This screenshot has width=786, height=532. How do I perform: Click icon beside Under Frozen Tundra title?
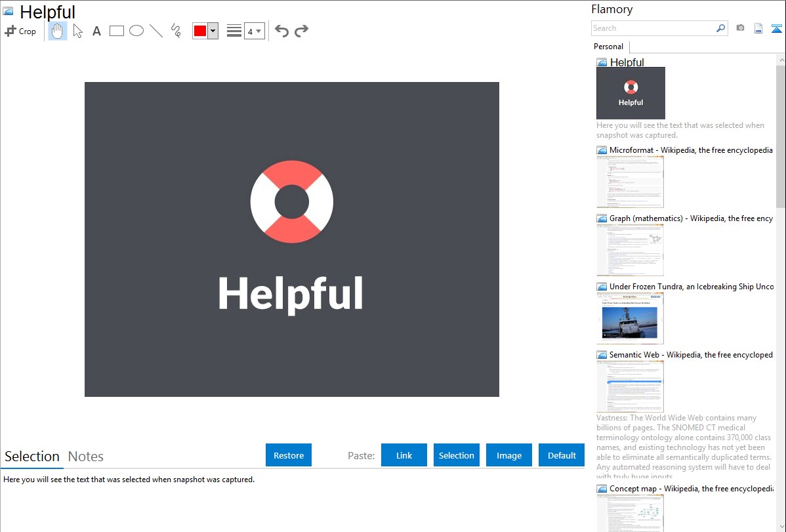point(602,287)
